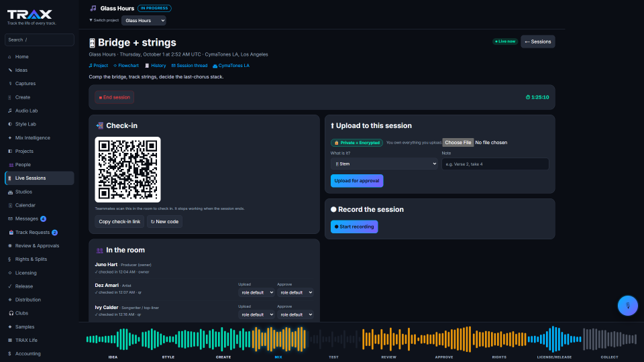This screenshot has width=644, height=362.
Task: Open the TRAX Life icon
Action: 10,341
